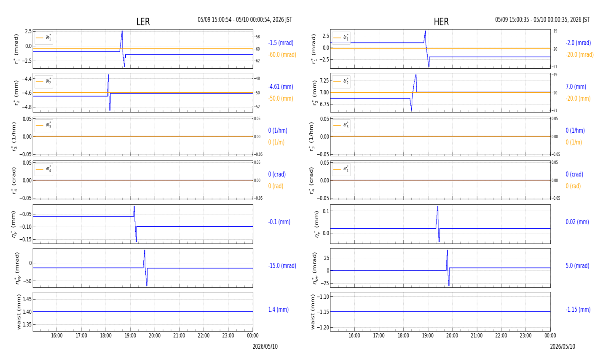The width and height of the screenshot is (595, 364).
Task: Click the ∂r3* legend in HER plot
Action: pos(341,126)
